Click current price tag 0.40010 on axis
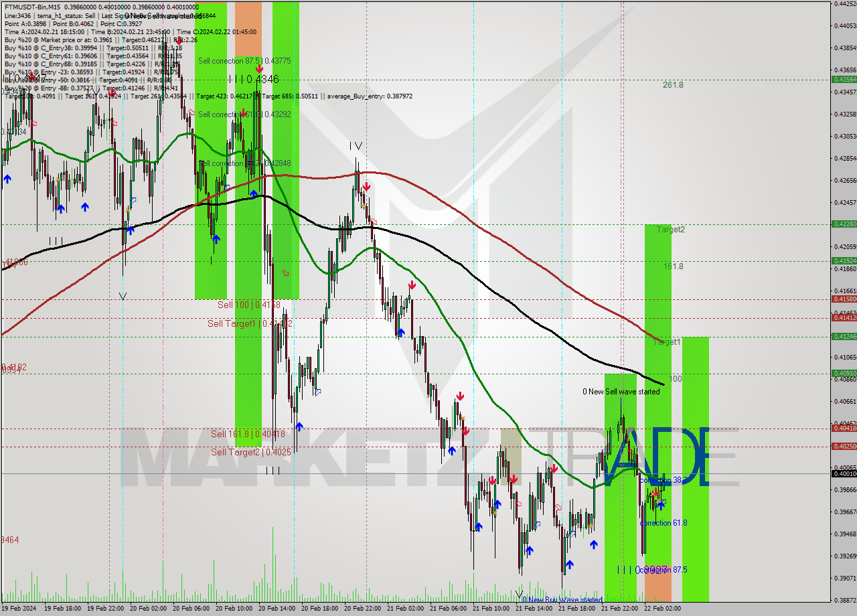Image resolution: width=857 pixels, height=616 pixels. (x=844, y=473)
